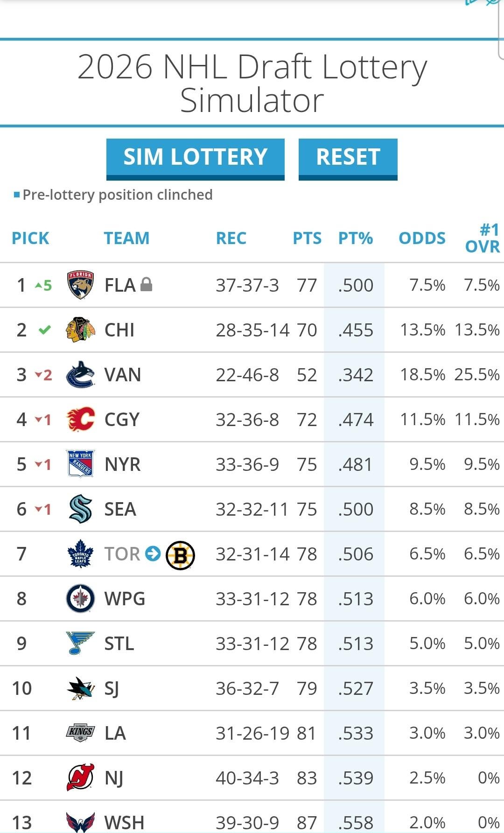Click the Winnipeg Jets logo
Viewport: 504px width, 833px height.
pos(80,598)
